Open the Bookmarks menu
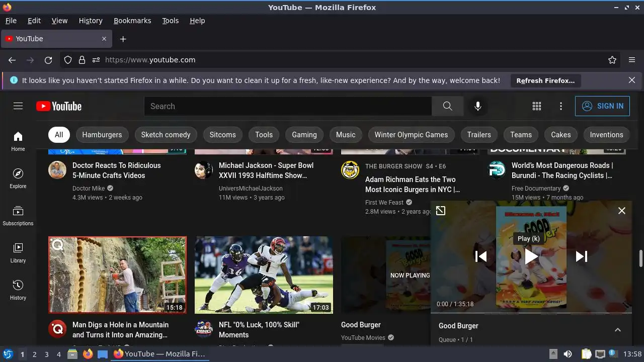The width and height of the screenshot is (644, 362). pos(132,21)
